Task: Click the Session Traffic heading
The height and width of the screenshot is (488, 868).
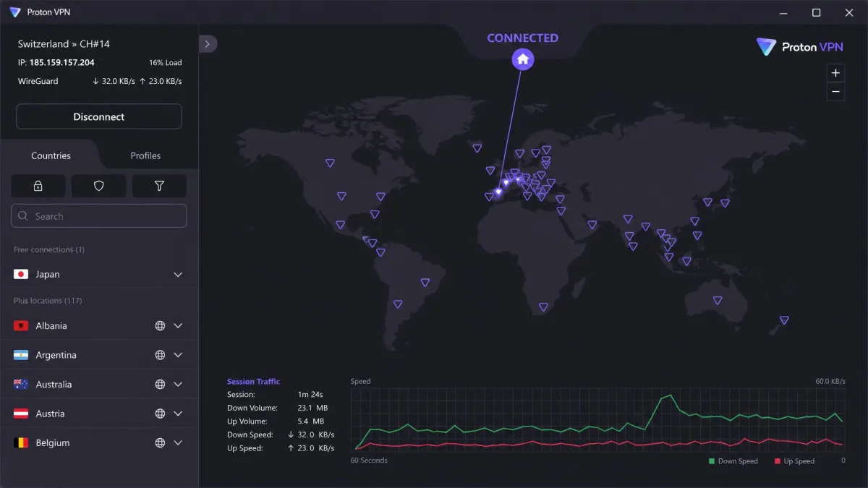Action: tap(253, 382)
